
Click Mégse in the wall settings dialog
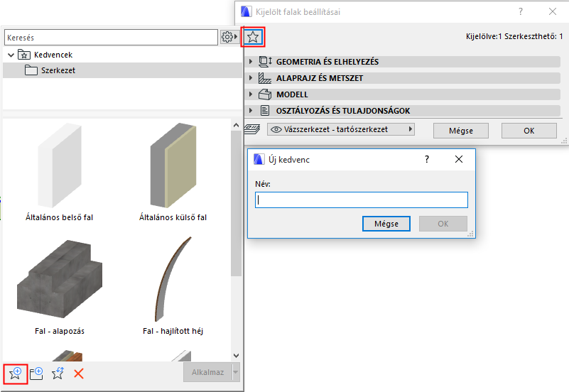[461, 131]
